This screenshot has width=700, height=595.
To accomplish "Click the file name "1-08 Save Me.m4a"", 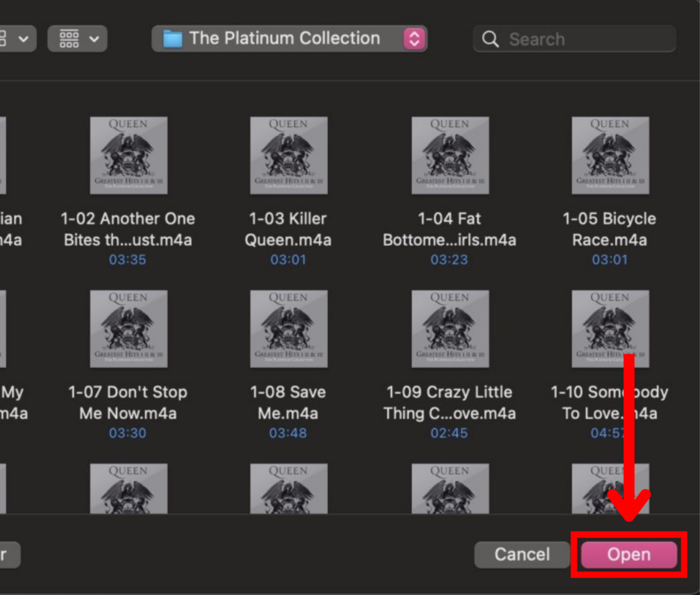I will click(288, 403).
